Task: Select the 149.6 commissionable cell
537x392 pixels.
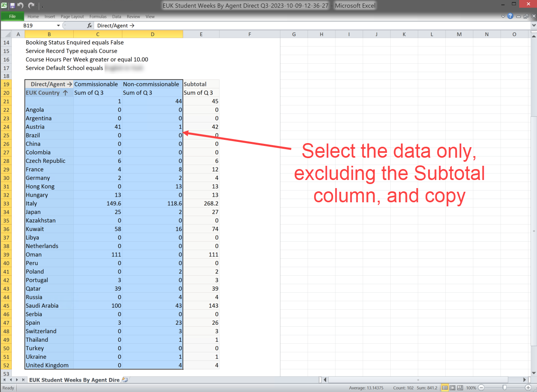Action: click(98, 203)
